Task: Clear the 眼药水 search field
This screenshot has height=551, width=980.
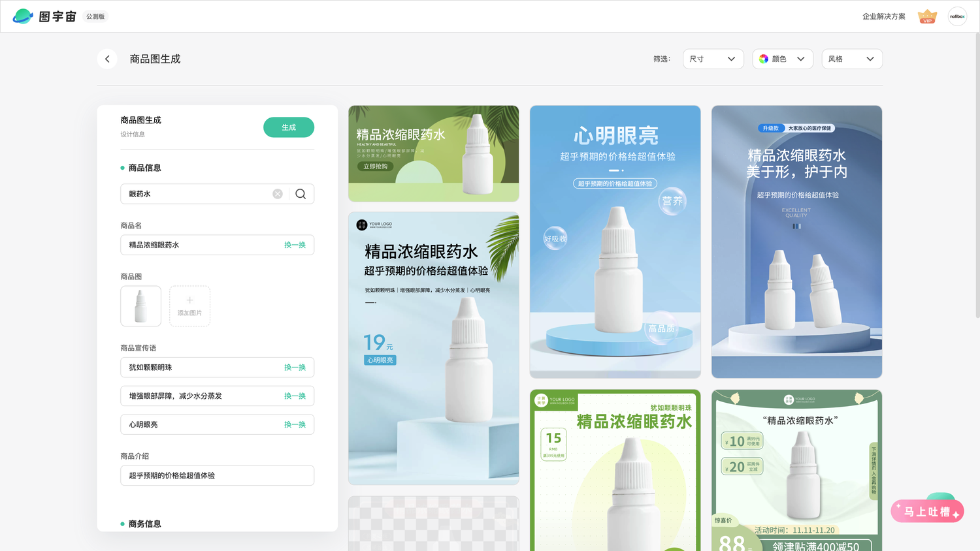Action: click(278, 194)
